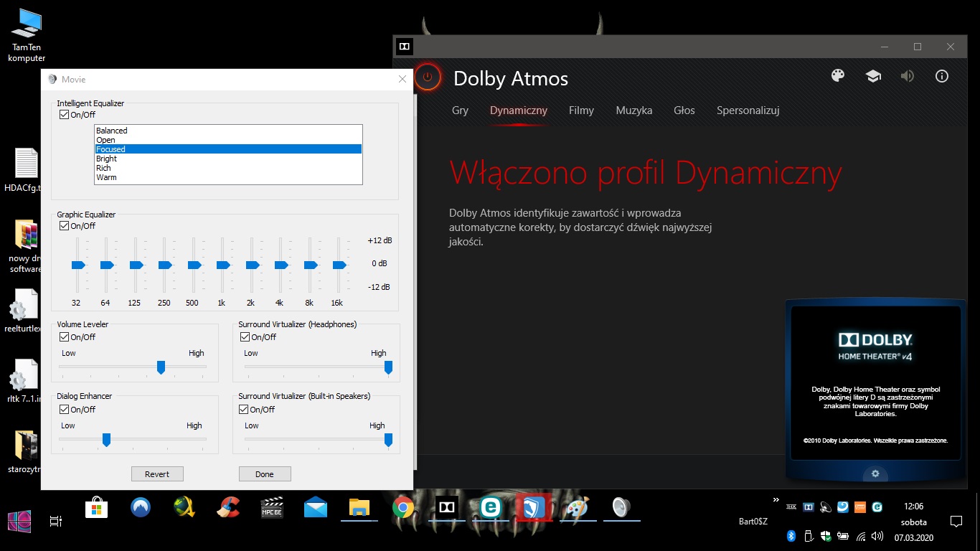
Task: Select the nowy dr software WinRAR archive icon
Action: 26,246
